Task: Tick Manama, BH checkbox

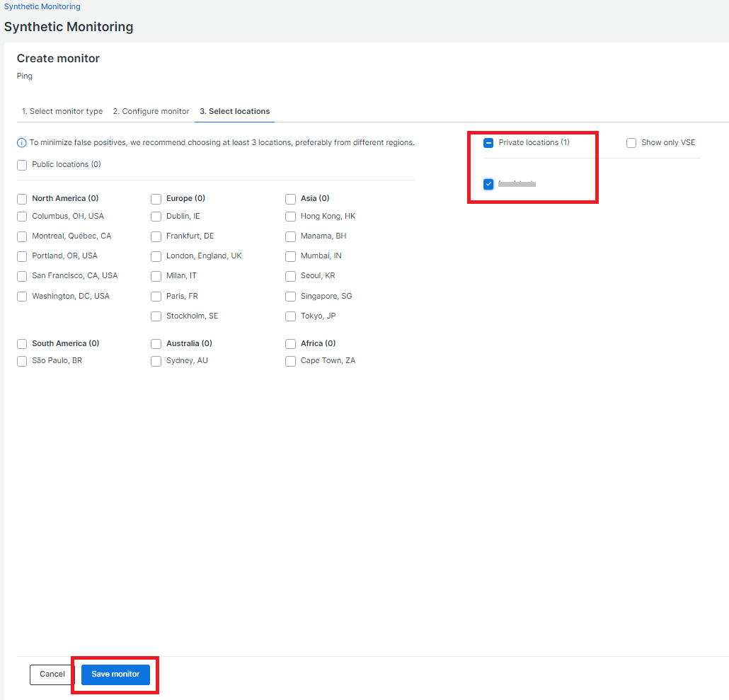Action: click(x=290, y=236)
